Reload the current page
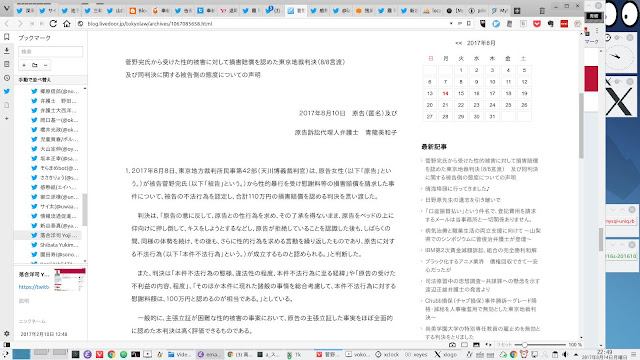The height and width of the screenshot is (360, 640). [53, 24]
